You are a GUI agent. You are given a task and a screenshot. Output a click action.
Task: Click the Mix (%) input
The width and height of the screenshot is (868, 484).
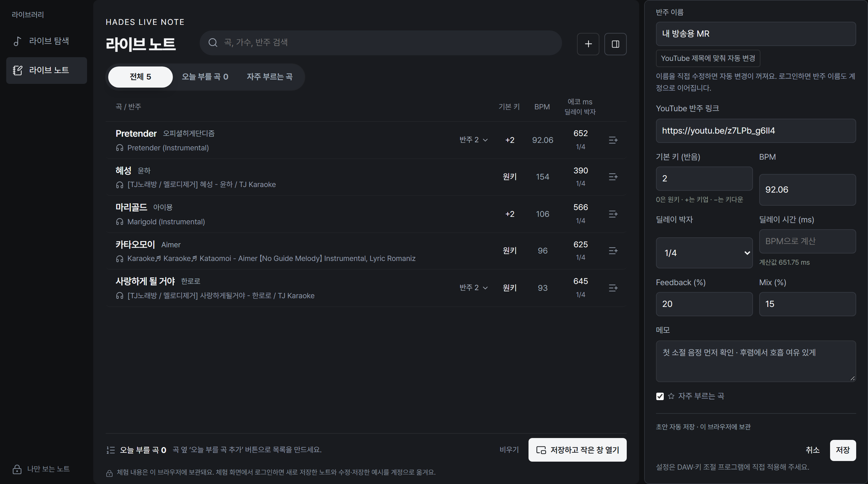(x=807, y=304)
